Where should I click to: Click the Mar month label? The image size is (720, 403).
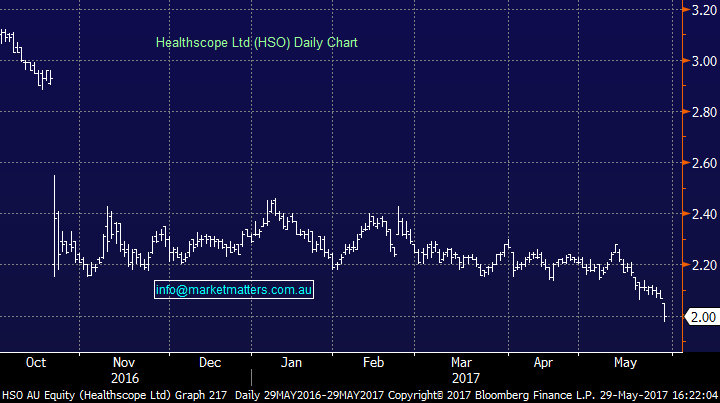click(x=461, y=363)
